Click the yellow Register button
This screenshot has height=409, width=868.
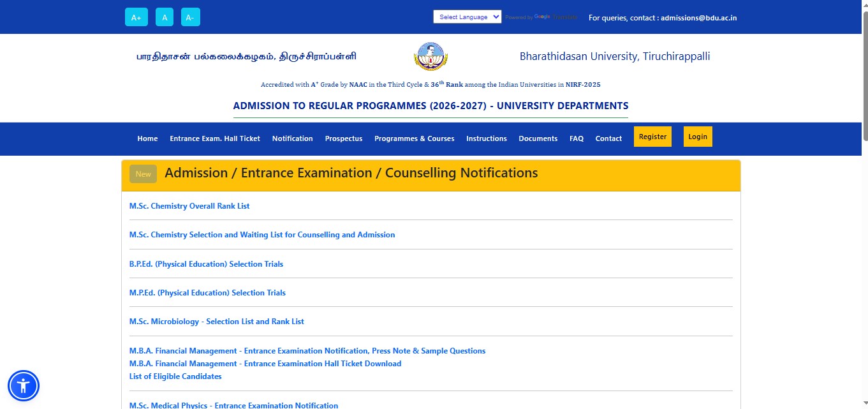652,137
